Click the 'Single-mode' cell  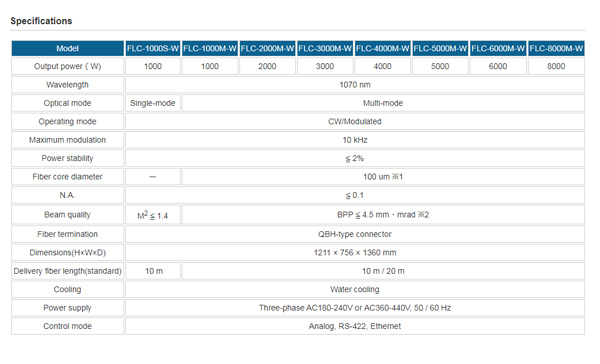(153, 103)
